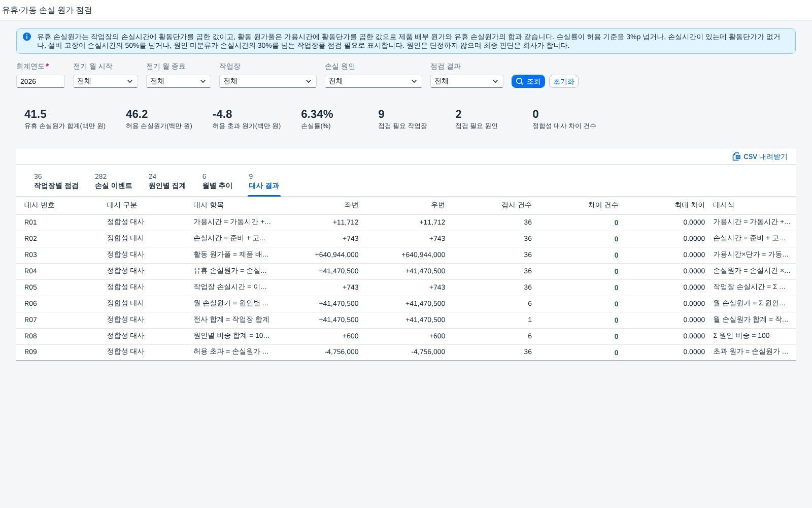The image size is (812, 508).
Task: Click the -4.8 허용 초과 원가 KPI
Action: click(x=247, y=119)
